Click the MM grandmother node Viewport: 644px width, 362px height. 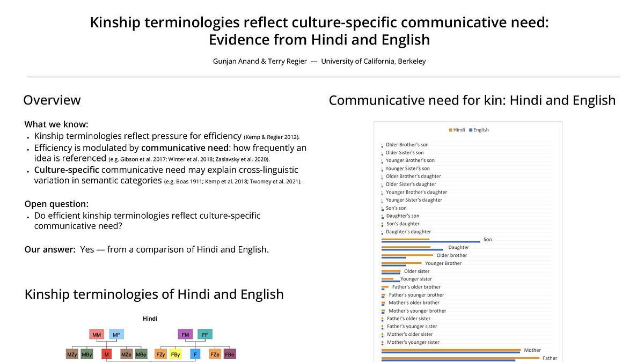[97, 335]
